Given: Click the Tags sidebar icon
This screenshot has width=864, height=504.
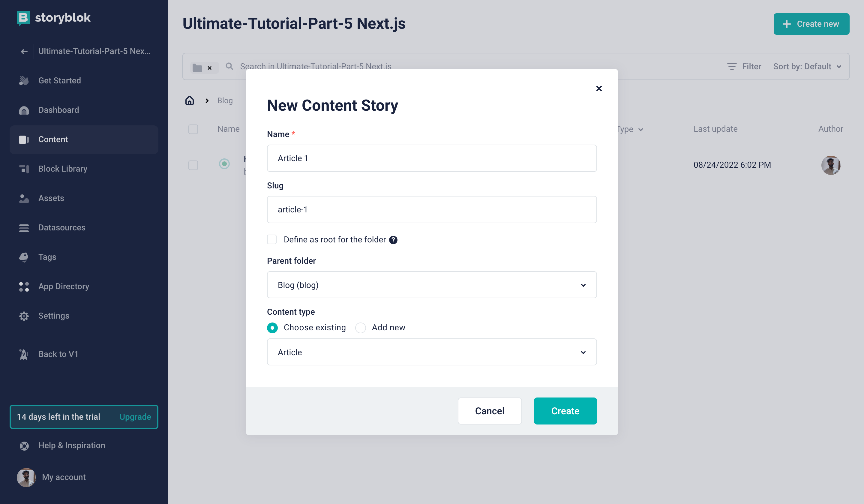Looking at the screenshot, I should (24, 257).
